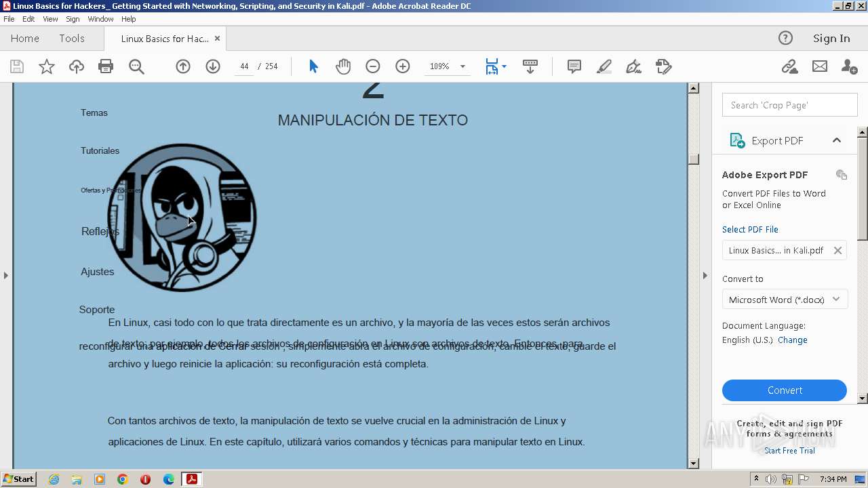Select the arrow selection tool
This screenshot has width=868, height=488.
pyautogui.click(x=313, y=66)
